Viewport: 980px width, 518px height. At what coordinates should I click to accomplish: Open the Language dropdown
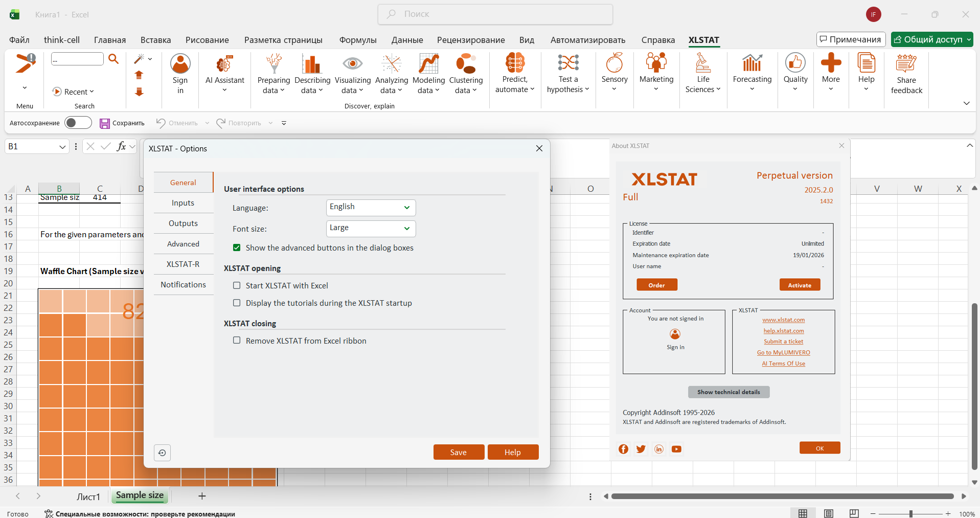coord(371,207)
